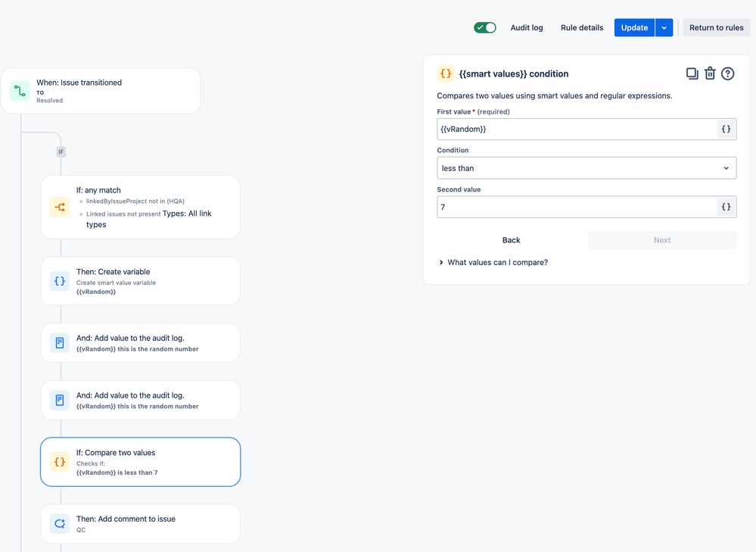756x552 pixels.
Task: Click the first audit log action icon
Action: [x=60, y=342]
